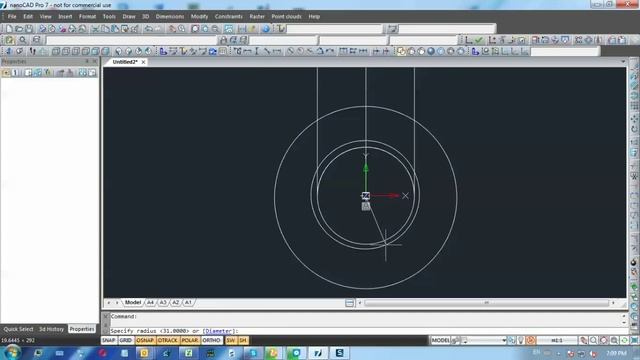640x360 pixels.
Task: Expand the document tabs list arrow
Action: point(623,62)
